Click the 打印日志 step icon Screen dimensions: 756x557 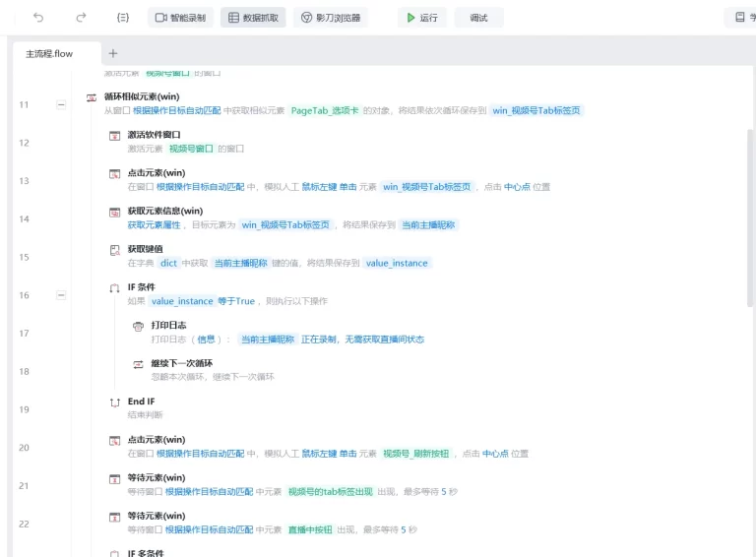point(139,326)
